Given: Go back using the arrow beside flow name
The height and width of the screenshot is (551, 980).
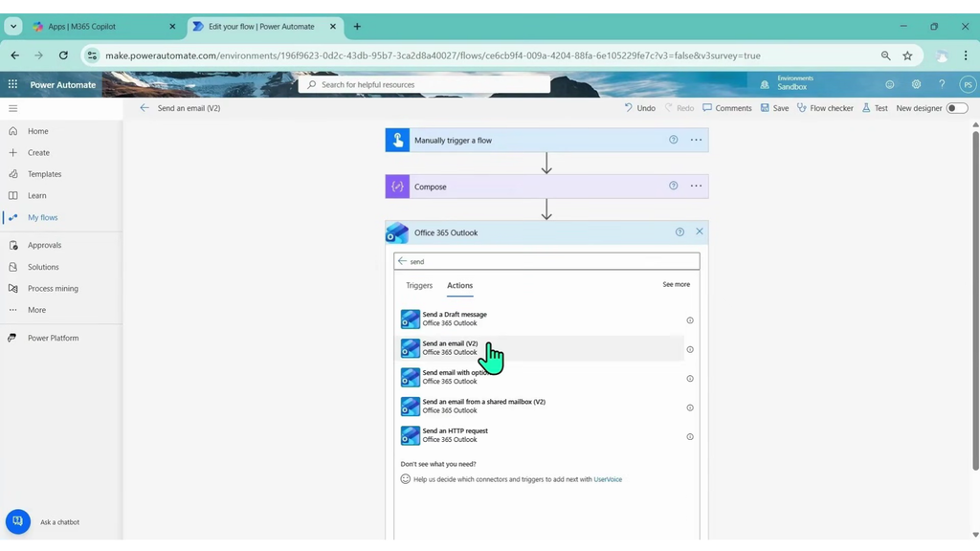Looking at the screenshot, I should [x=145, y=108].
